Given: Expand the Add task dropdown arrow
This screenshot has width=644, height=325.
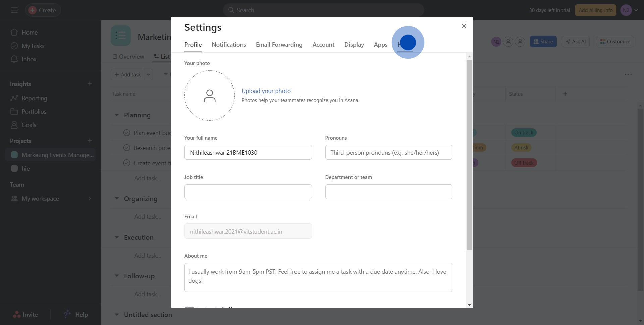Looking at the screenshot, I should tap(148, 74).
